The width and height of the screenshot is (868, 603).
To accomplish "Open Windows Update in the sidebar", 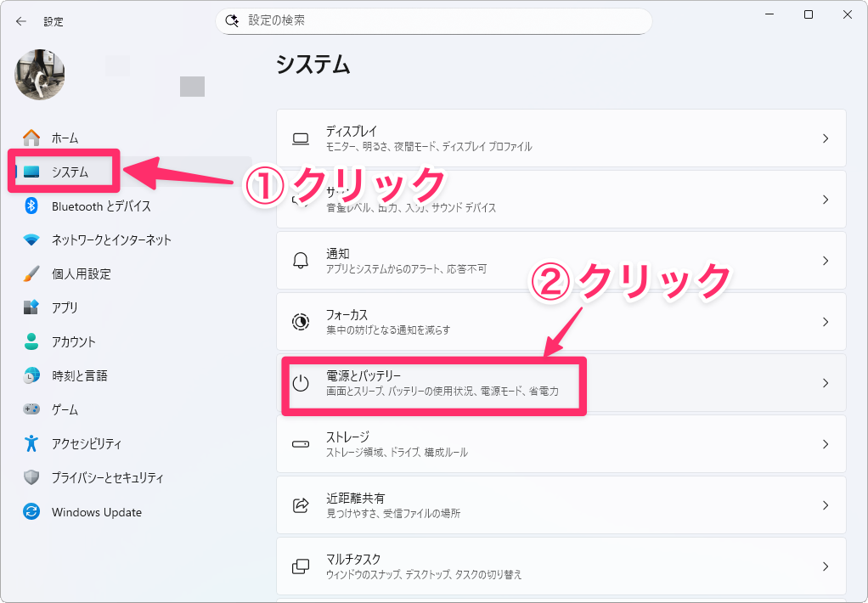I will (x=96, y=512).
